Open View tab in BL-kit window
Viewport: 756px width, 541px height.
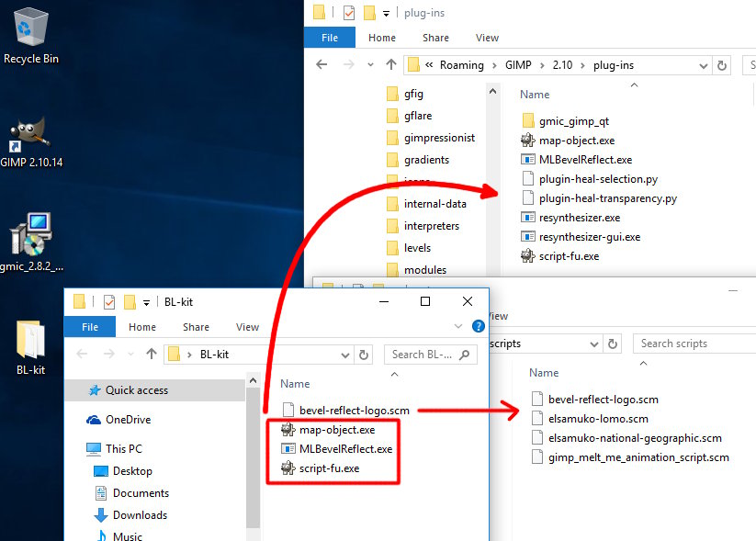pos(247,327)
